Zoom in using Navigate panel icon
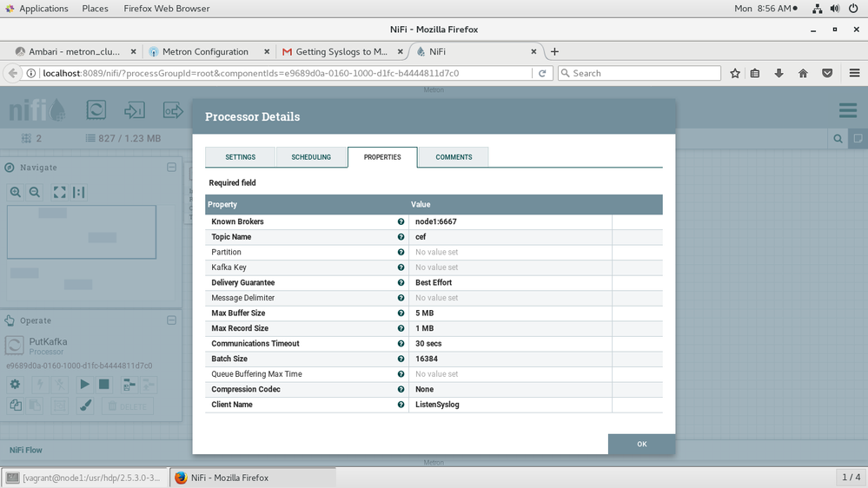This screenshot has height=488, width=868. [x=16, y=192]
